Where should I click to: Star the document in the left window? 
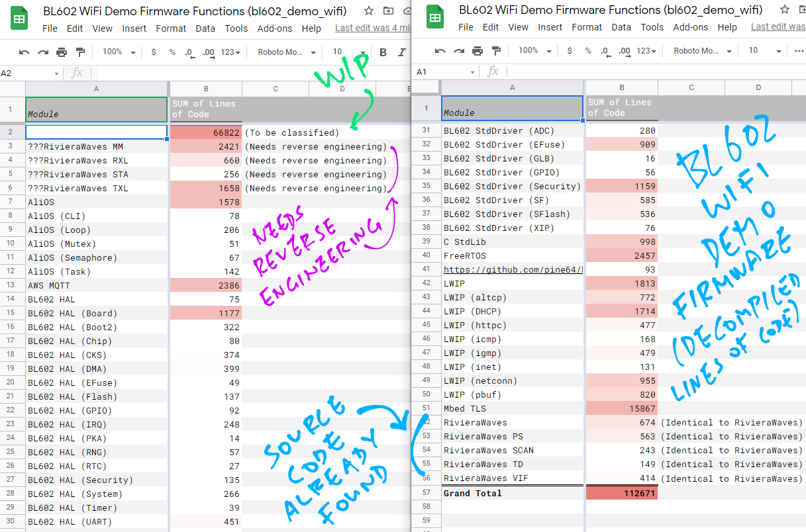[x=369, y=11]
